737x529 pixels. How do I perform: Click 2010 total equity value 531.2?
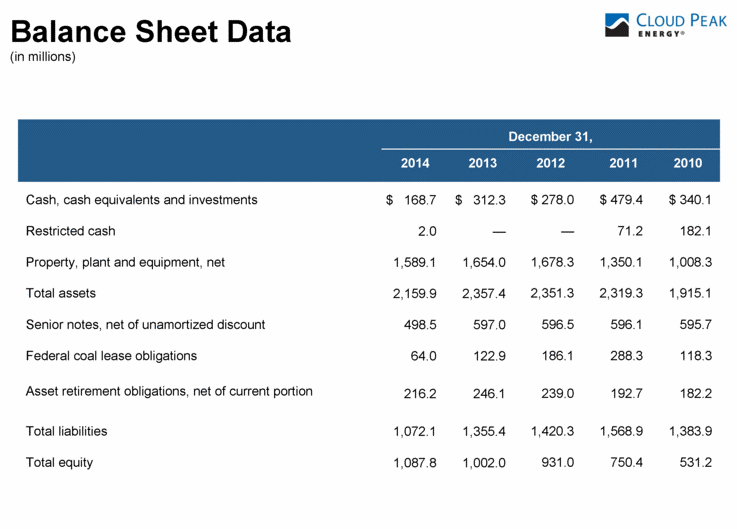(693, 464)
